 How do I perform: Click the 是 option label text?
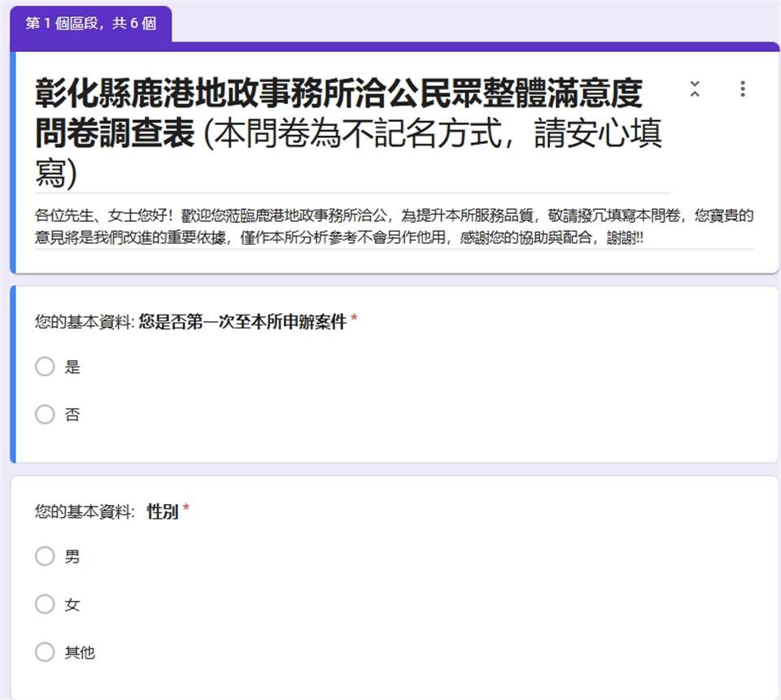pyautogui.click(x=72, y=367)
